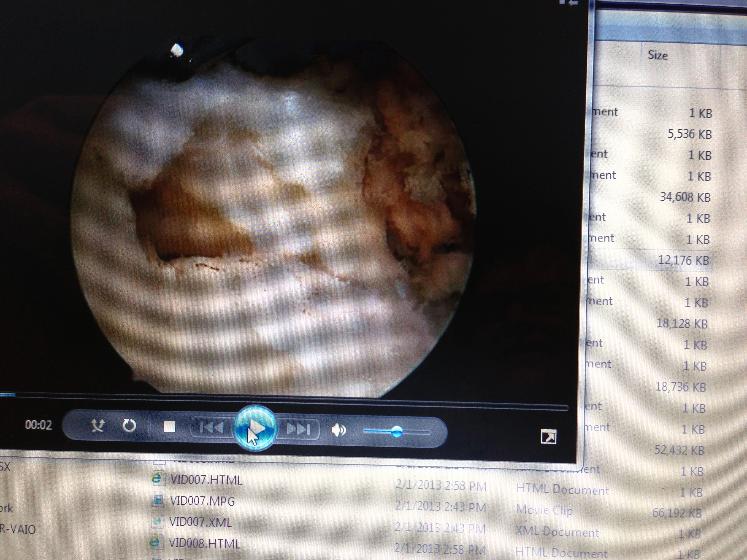Toggle shuffle mode in the player
This screenshot has width=747, height=560.
tap(97, 426)
